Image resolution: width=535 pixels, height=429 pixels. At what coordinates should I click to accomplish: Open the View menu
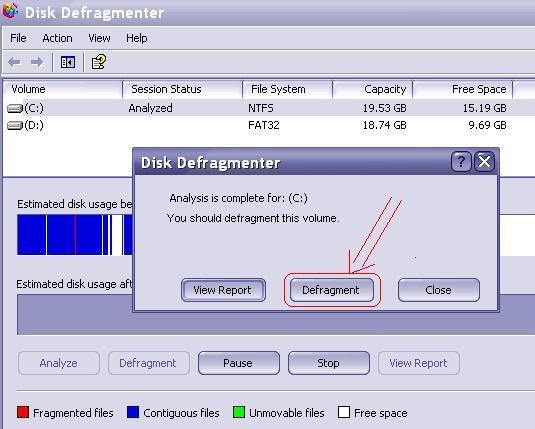[x=99, y=38]
